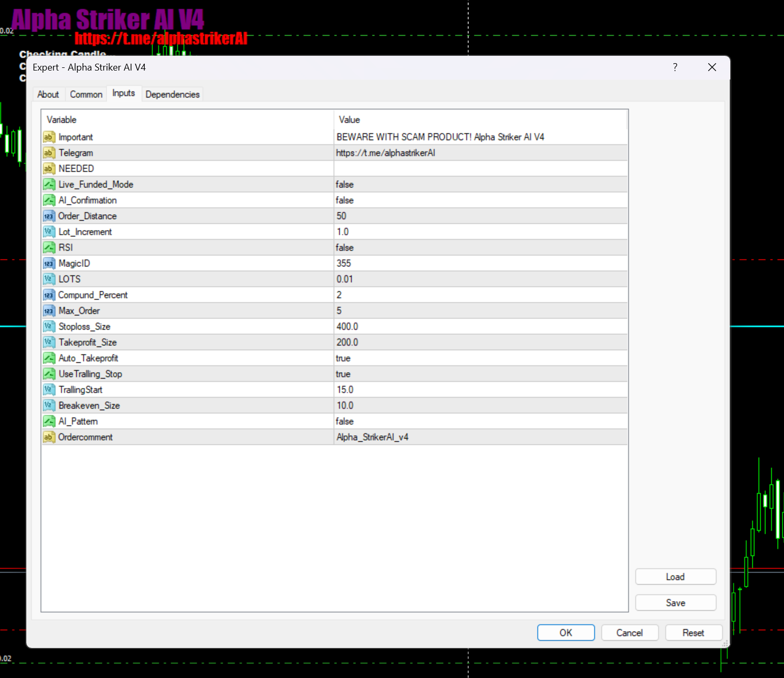Click the empty NEEDED value cell

[481, 168]
